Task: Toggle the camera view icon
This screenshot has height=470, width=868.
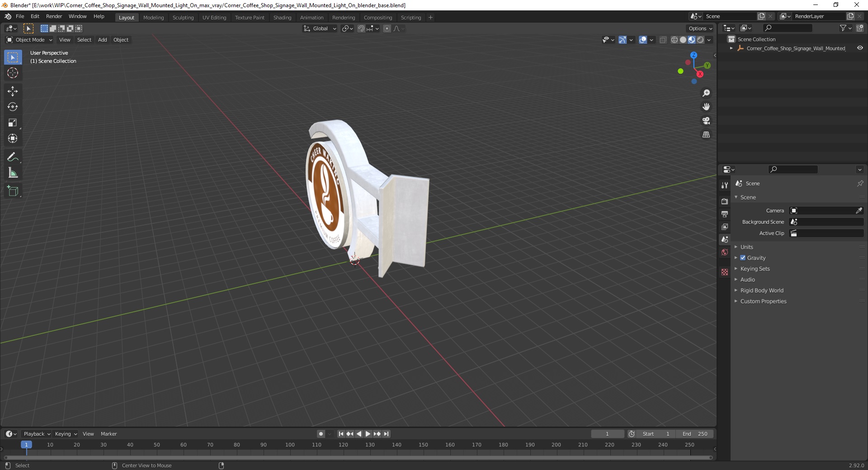Action: click(706, 121)
